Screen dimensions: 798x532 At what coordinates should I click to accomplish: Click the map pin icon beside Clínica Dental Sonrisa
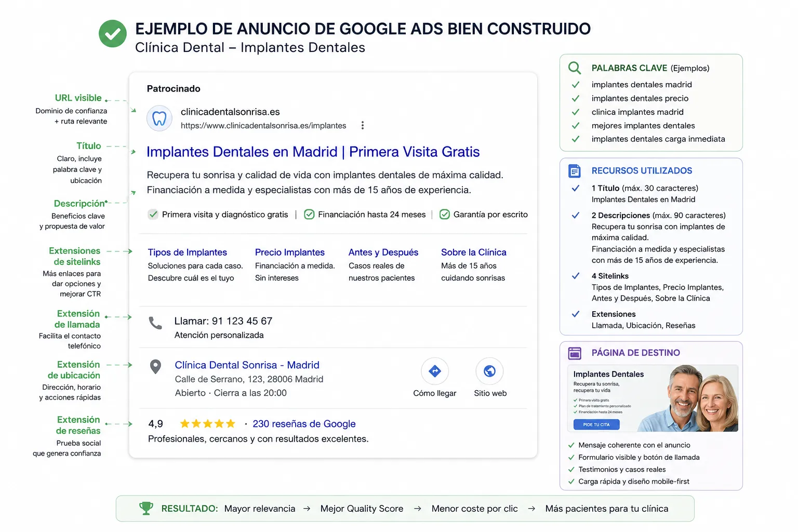155,367
